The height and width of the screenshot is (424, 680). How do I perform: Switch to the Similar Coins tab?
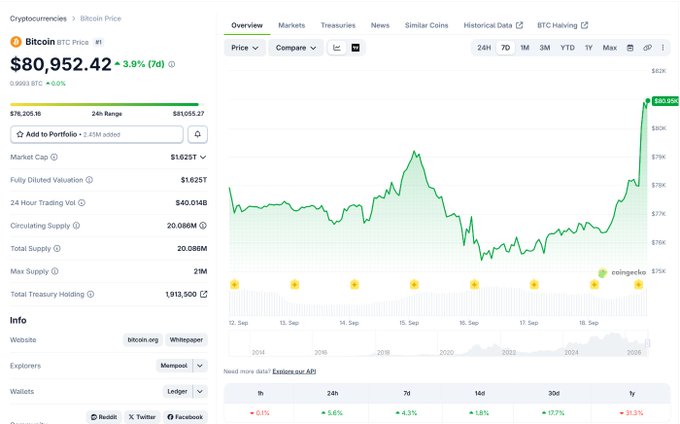click(426, 25)
